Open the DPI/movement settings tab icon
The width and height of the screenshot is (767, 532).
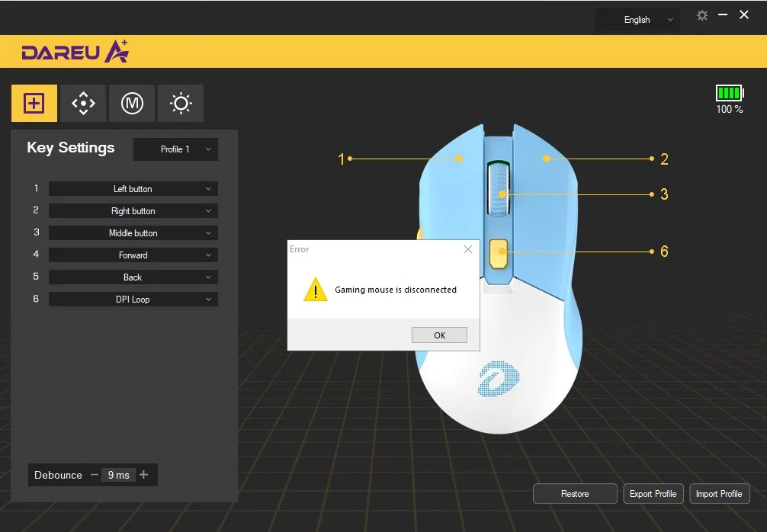[83, 103]
